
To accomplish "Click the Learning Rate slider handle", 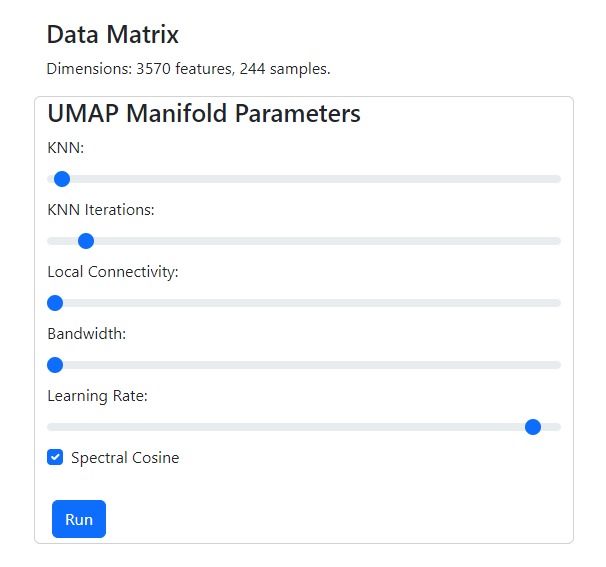I will pos(533,427).
